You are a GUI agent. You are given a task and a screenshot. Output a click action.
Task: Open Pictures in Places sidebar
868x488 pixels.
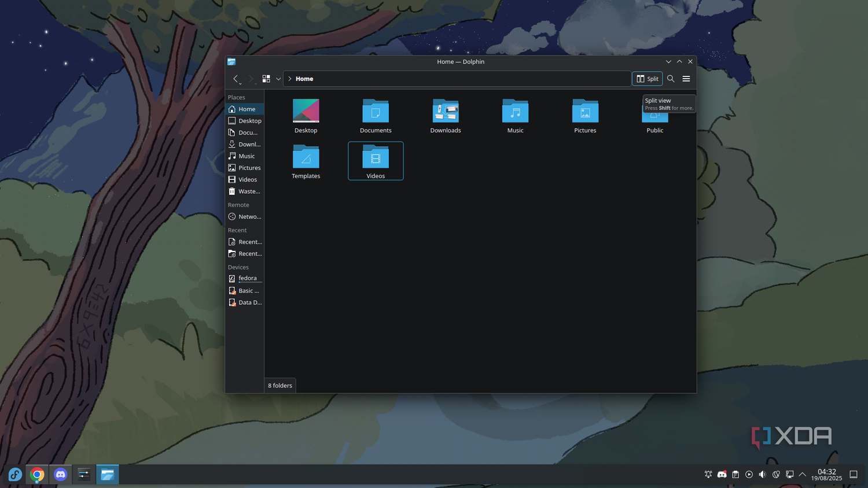pyautogui.click(x=245, y=168)
